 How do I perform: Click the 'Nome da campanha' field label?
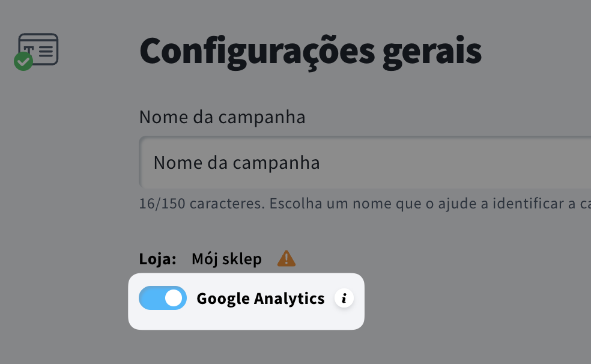(222, 117)
